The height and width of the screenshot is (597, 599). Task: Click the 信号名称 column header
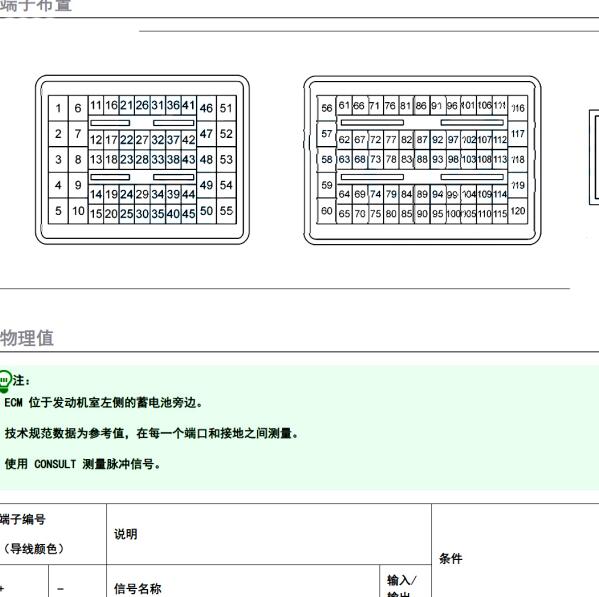pos(138,589)
